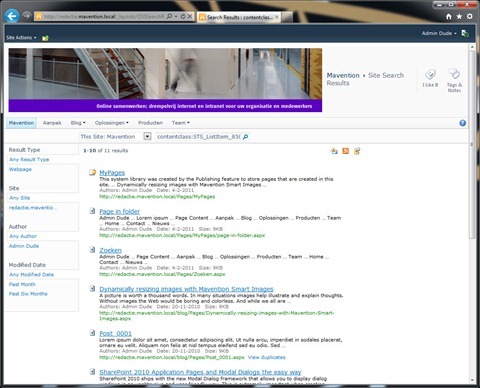Go back with the browser back arrow
Viewport: 480px width, 388px height.
[x=12, y=16]
